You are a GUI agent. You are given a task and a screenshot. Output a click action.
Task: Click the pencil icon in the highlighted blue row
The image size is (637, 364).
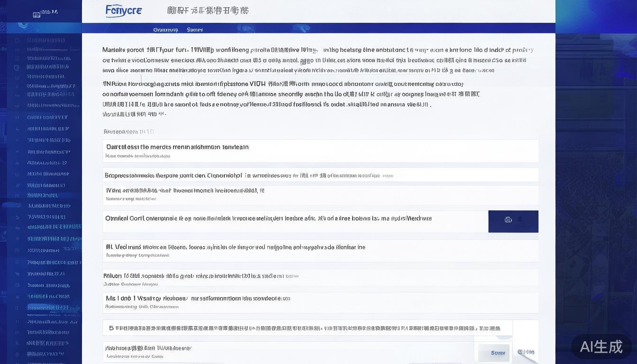click(x=520, y=219)
